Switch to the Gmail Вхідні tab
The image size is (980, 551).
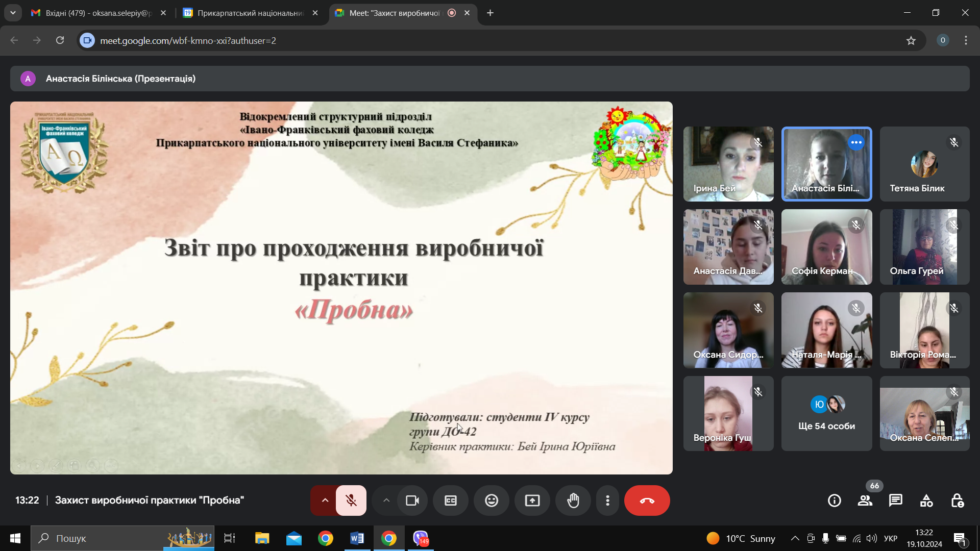97,13
